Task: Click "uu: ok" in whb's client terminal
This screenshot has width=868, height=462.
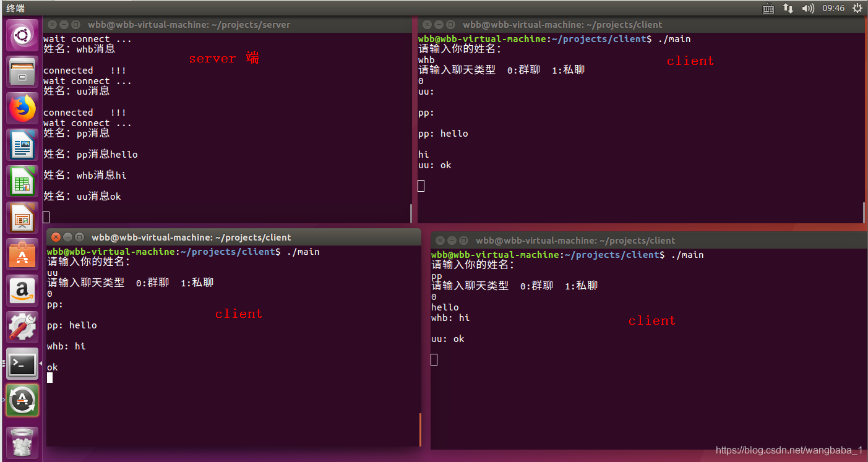Action: [435, 165]
